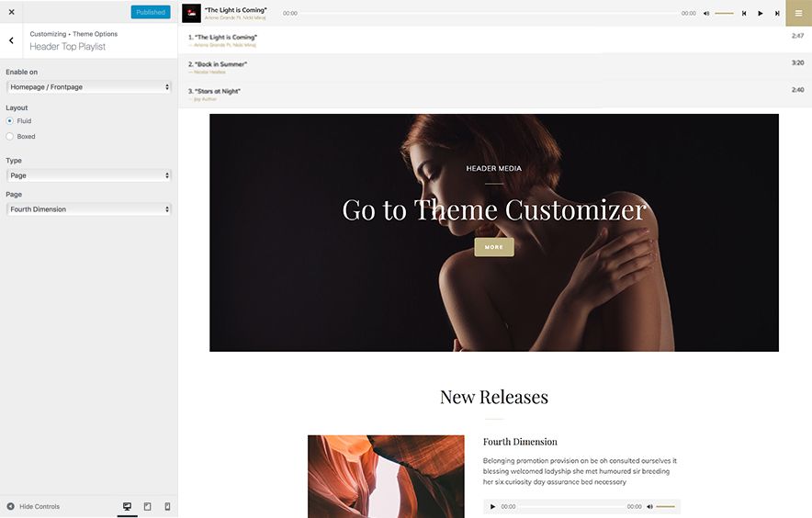Mute the top player speaker icon

tap(706, 14)
